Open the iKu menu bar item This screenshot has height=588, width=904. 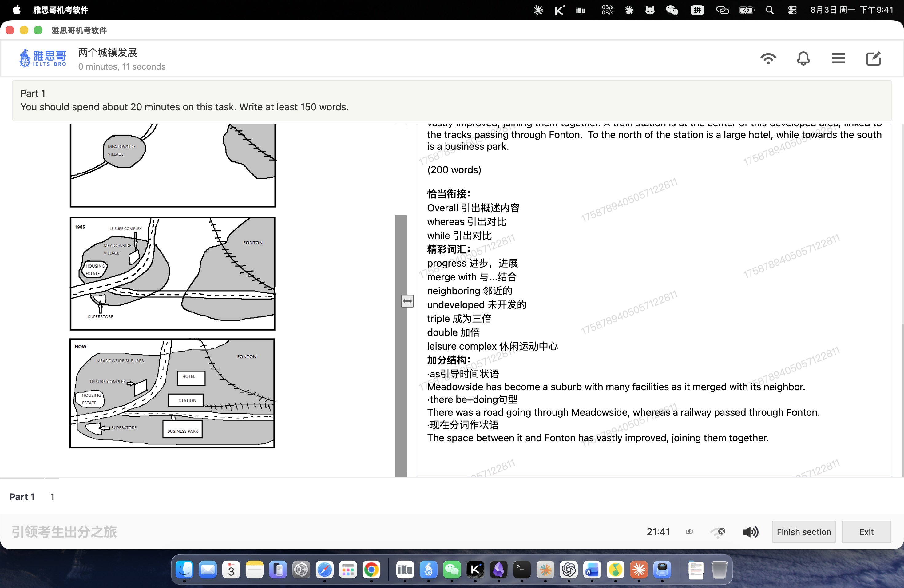point(580,10)
